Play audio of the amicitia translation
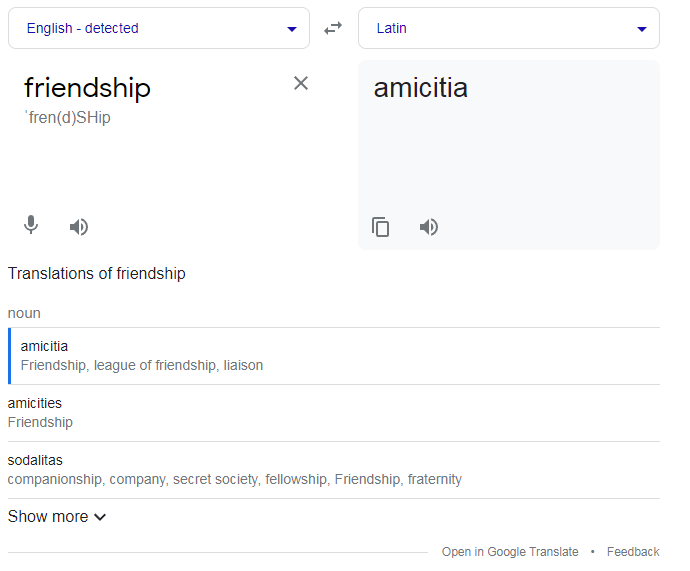Viewport: 690px width, 571px height. [x=429, y=227]
